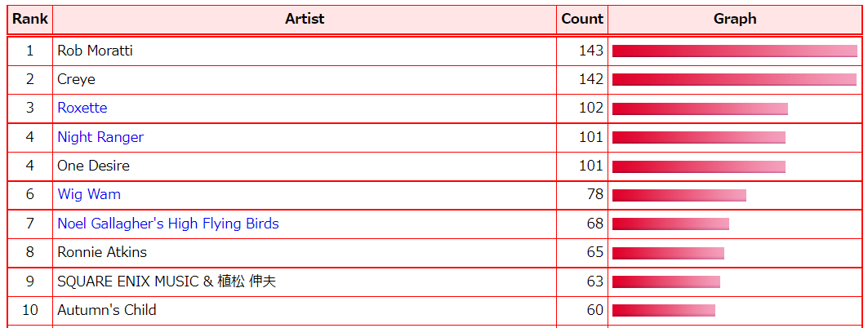The image size is (868, 328).
Task: Click the Rank column header
Action: tap(30, 19)
